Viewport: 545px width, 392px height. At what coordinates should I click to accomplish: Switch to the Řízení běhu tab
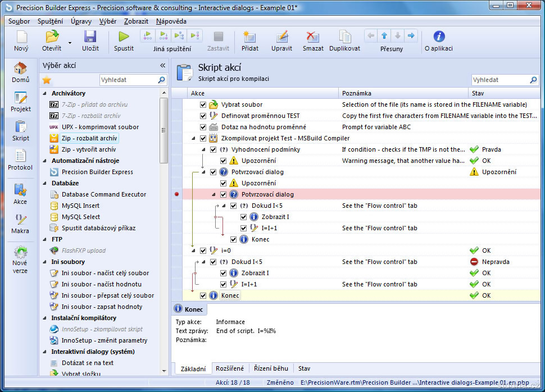click(x=271, y=368)
